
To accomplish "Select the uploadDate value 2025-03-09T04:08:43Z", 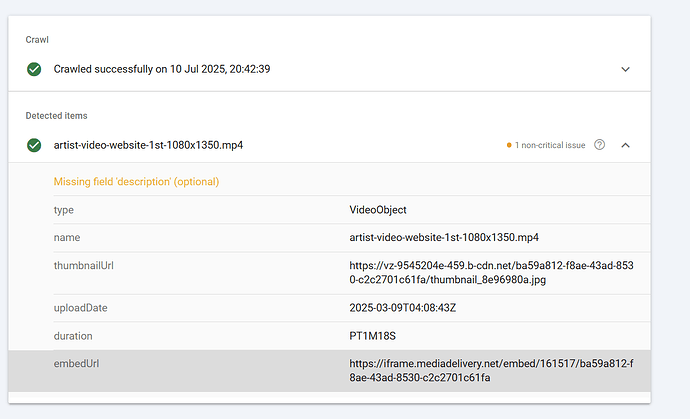I will [x=413, y=308].
